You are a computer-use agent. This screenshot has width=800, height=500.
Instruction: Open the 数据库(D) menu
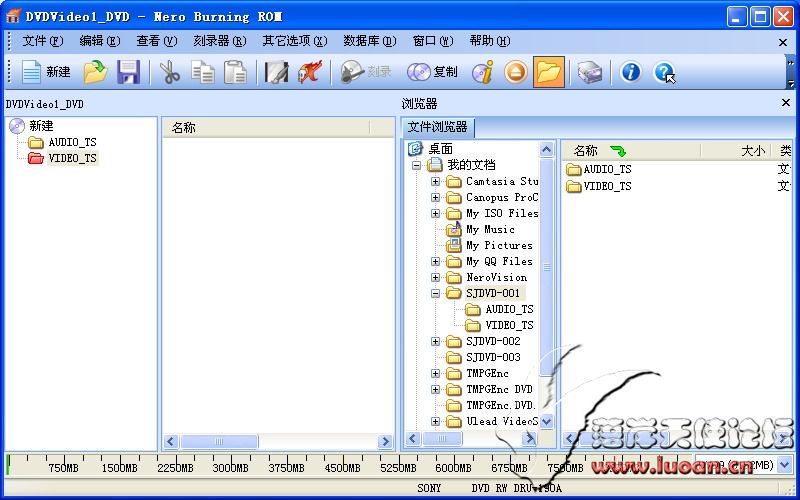click(x=369, y=41)
